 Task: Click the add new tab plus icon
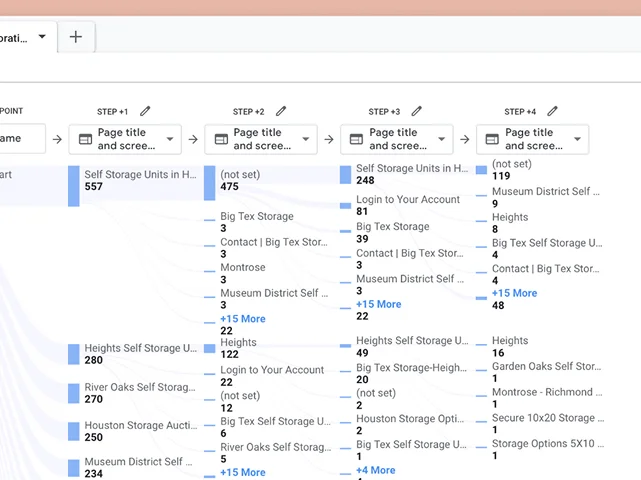point(76,37)
